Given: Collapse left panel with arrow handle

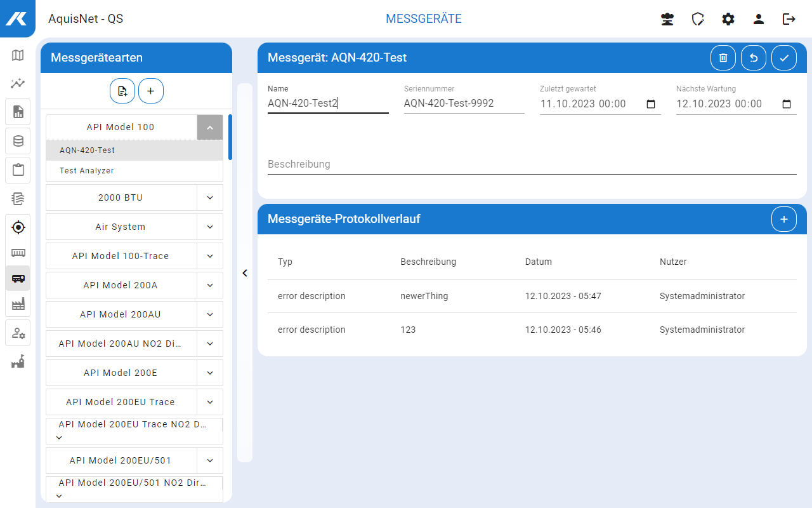Looking at the screenshot, I should (x=245, y=273).
